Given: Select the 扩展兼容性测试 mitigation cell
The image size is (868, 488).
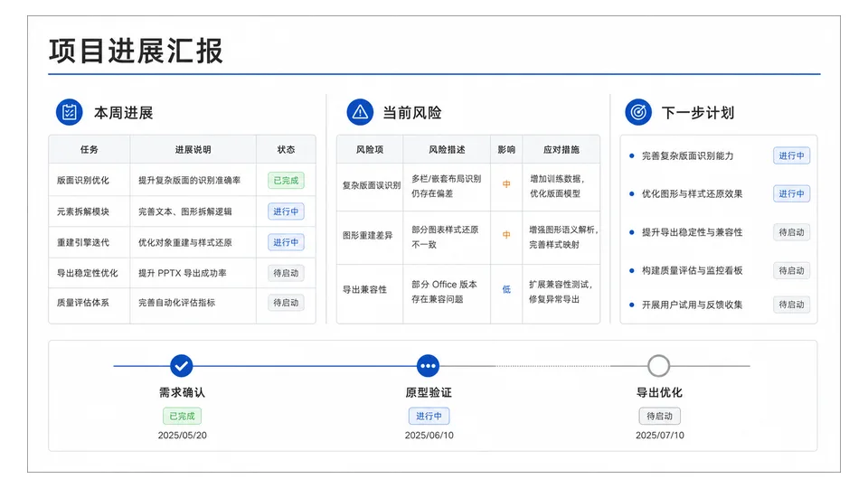Looking at the screenshot, I should click(x=561, y=292).
